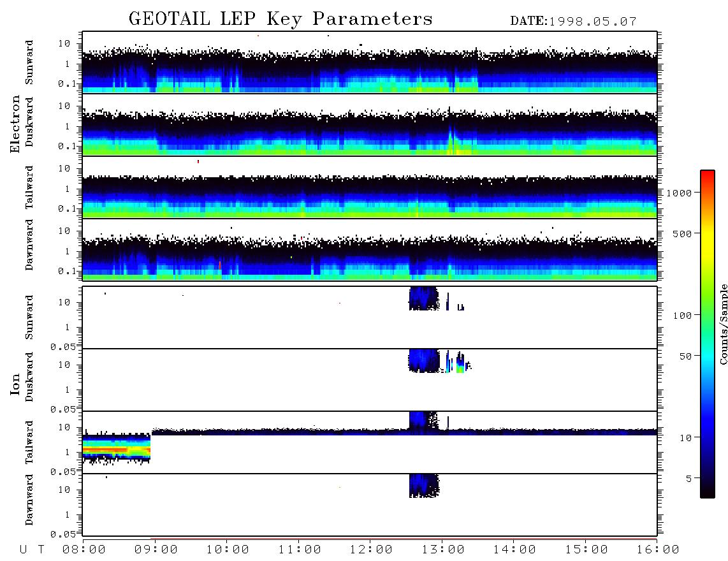The width and height of the screenshot is (728, 561).
Task: Click the "11:00" time axis label
Action: click(300, 550)
